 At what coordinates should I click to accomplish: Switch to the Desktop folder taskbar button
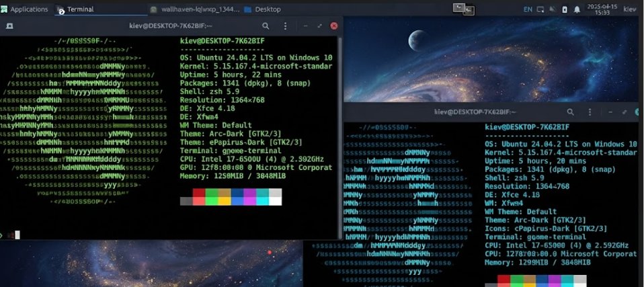pyautogui.click(x=263, y=9)
